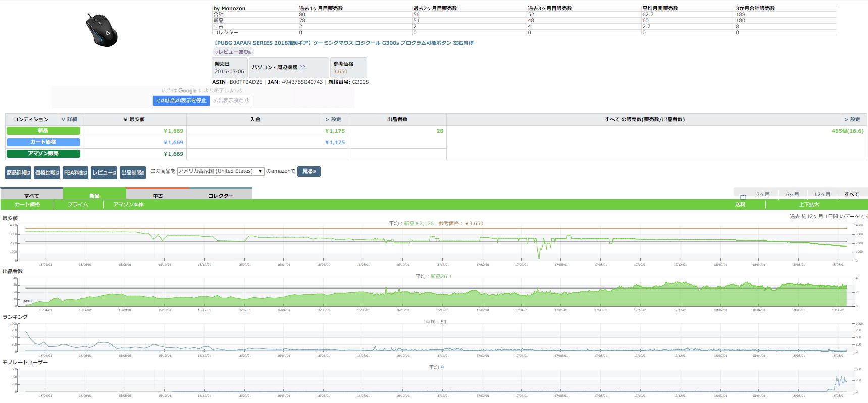Toggle the カート価格 graph filter
The width and height of the screenshot is (868, 403).
pyautogui.click(x=27, y=205)
